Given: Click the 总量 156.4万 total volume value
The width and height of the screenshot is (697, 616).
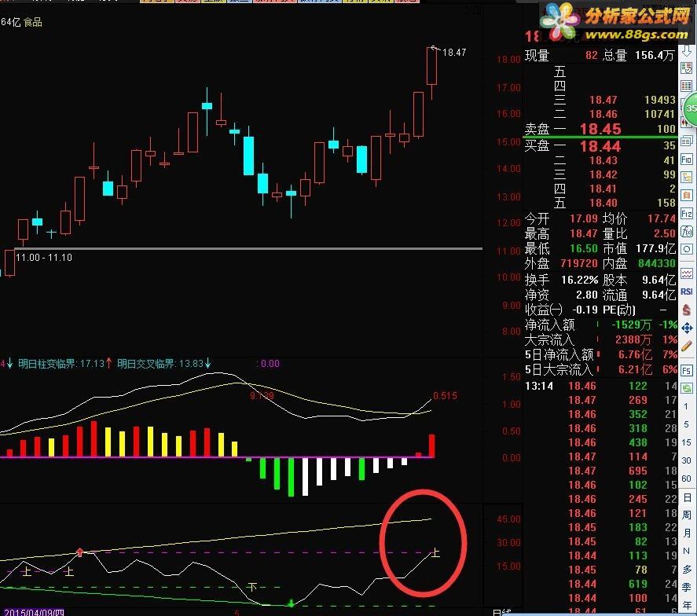Looking at the screenshot, I should 655,56.
